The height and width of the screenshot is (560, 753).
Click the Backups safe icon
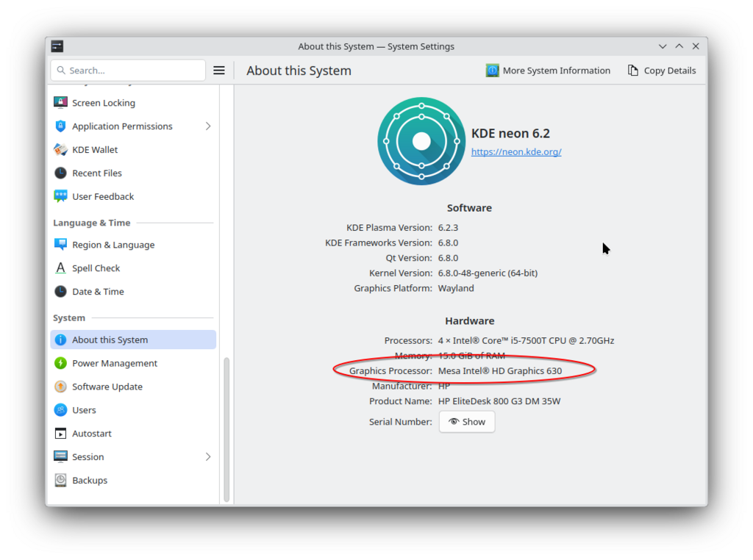(60, 480)
